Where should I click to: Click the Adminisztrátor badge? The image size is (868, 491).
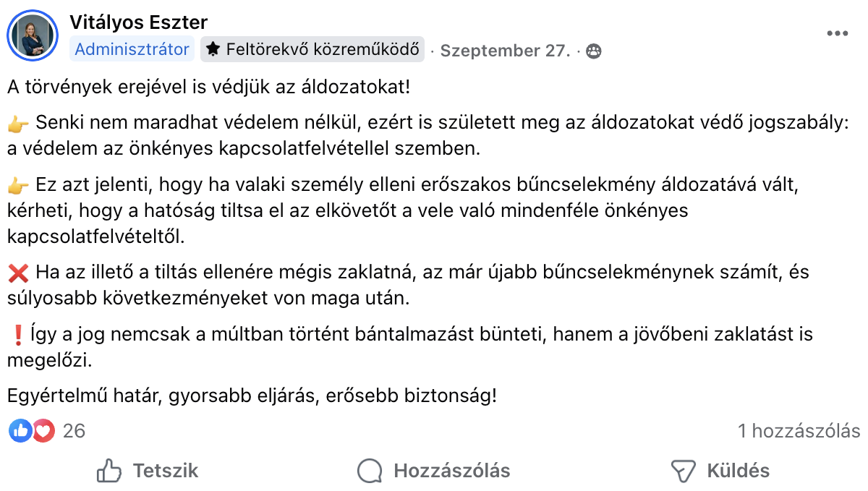[x=132, y=49]
